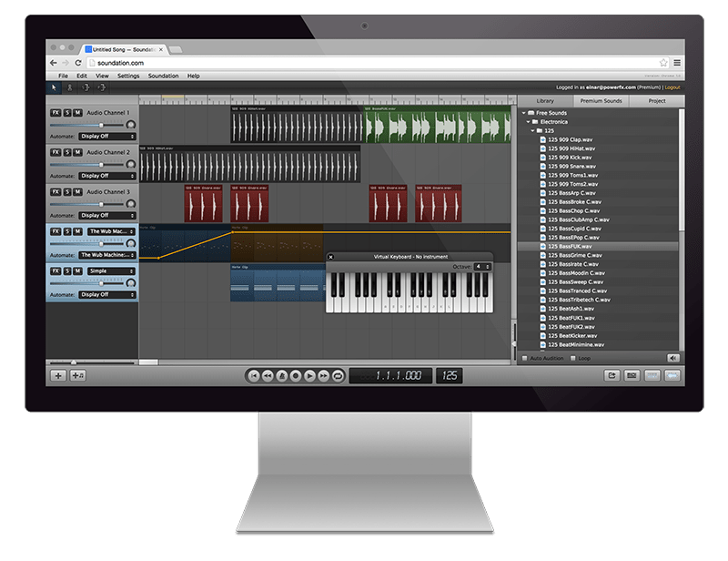Switch to the Premium Sounds tab
This screenshot has height=561, width=728.
pyautogui.click(x=601, y=101)
